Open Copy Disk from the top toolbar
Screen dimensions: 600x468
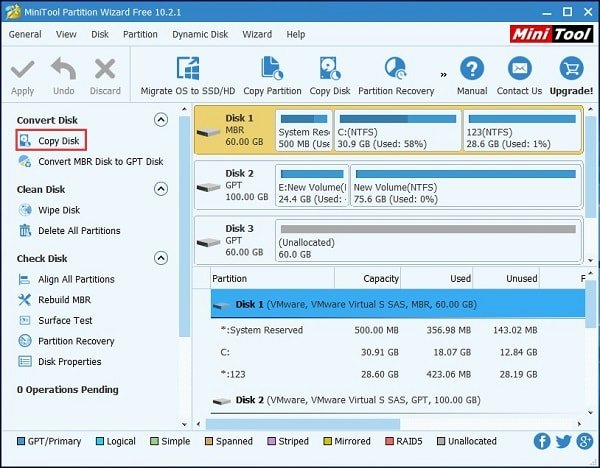[330, 76]
